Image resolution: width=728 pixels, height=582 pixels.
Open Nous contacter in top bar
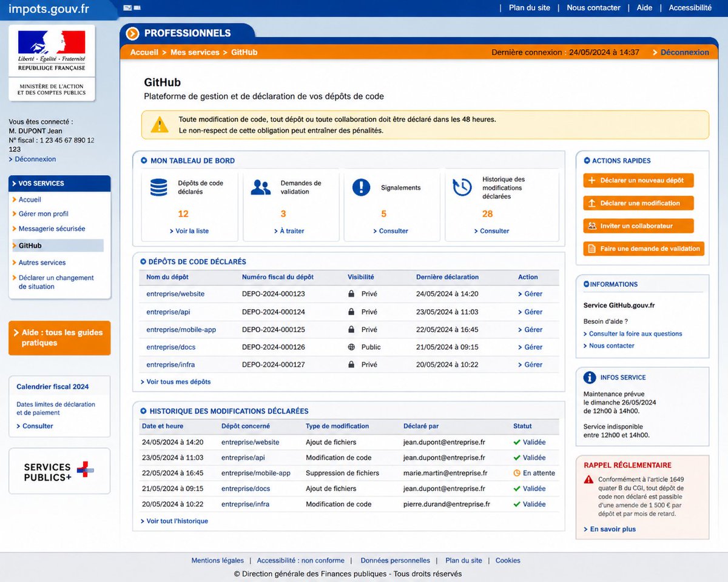point(593,8)
